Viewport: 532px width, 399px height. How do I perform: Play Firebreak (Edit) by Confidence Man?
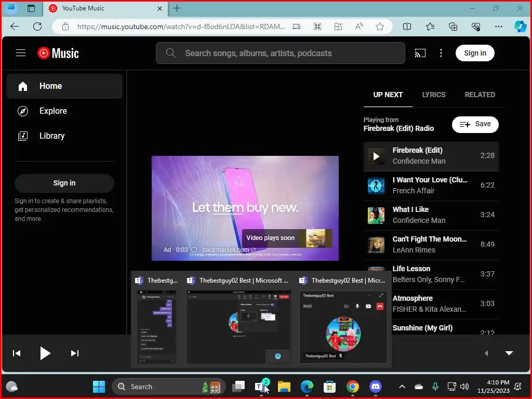(431, 156)
